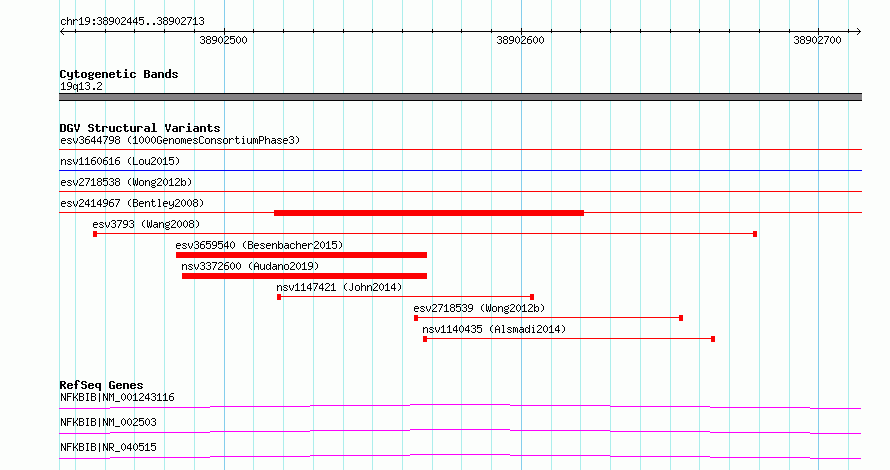Viewport: 890px width, 470px height.
Task: Click the 19q13.2 band label
Action: (81, 87)
